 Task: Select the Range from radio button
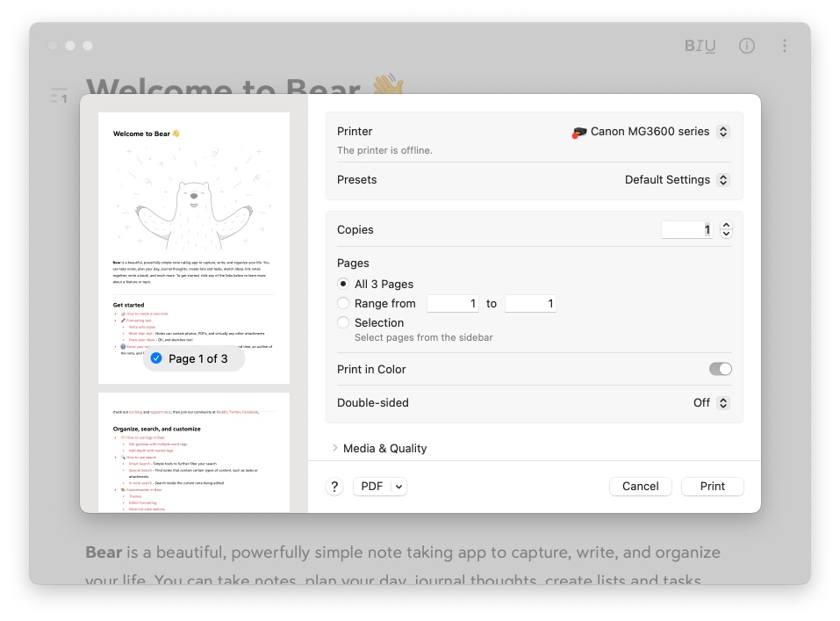pyautogui.click(x=343, y=303)
